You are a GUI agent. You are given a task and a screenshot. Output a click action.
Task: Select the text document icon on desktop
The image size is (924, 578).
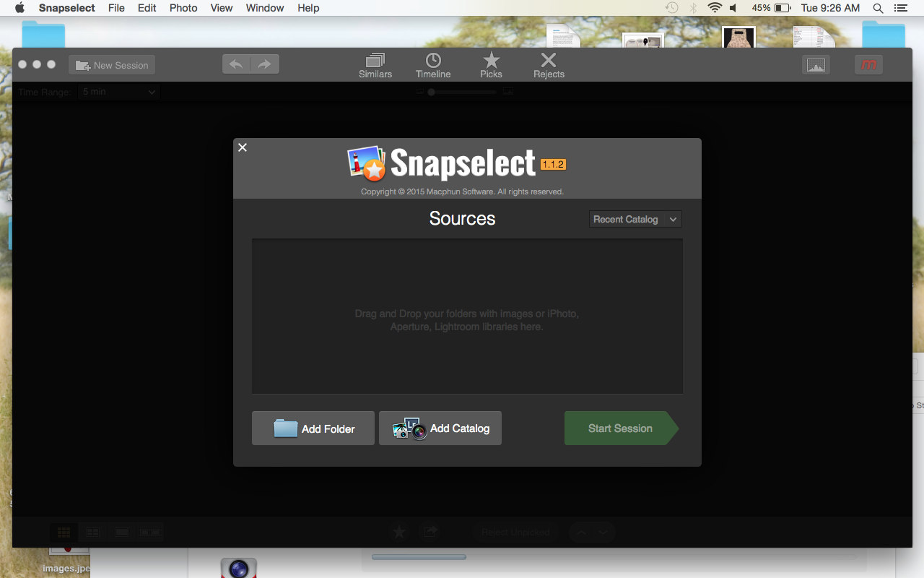point(563,36)
